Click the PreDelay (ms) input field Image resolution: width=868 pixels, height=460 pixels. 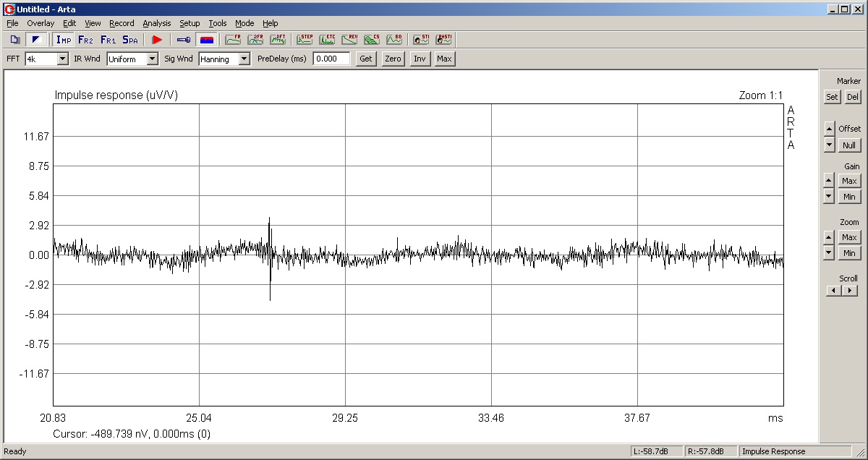coord(331,59)
